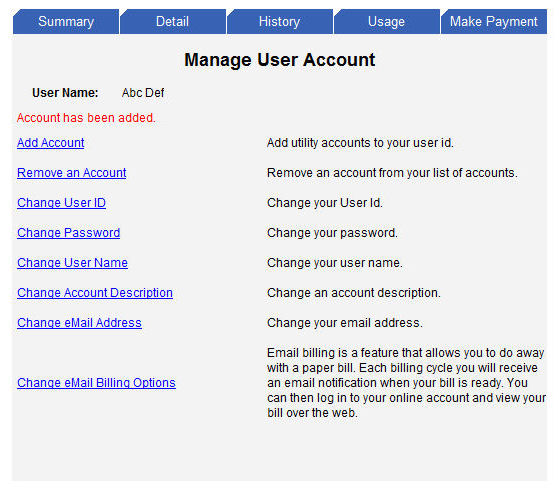Open Change eMail Billing Options link

(96, 382)
